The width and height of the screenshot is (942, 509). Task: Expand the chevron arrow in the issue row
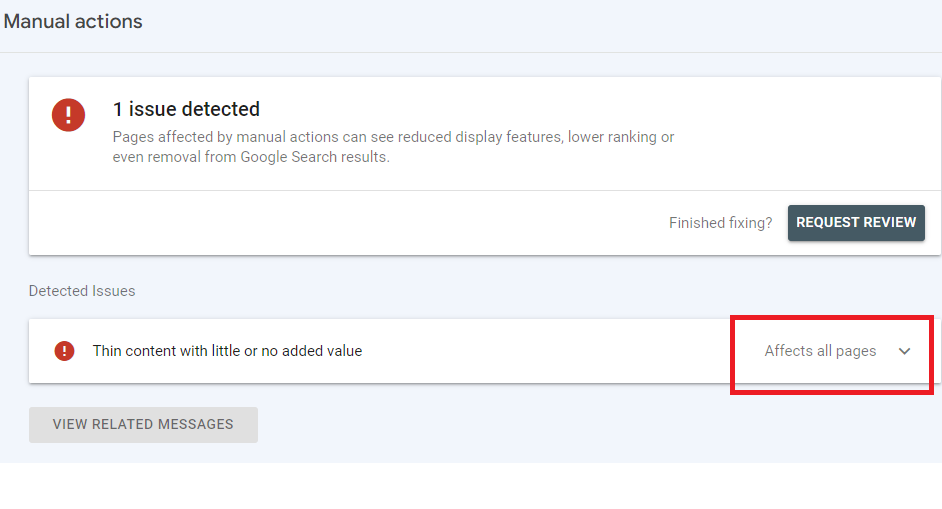click(905, 351)
